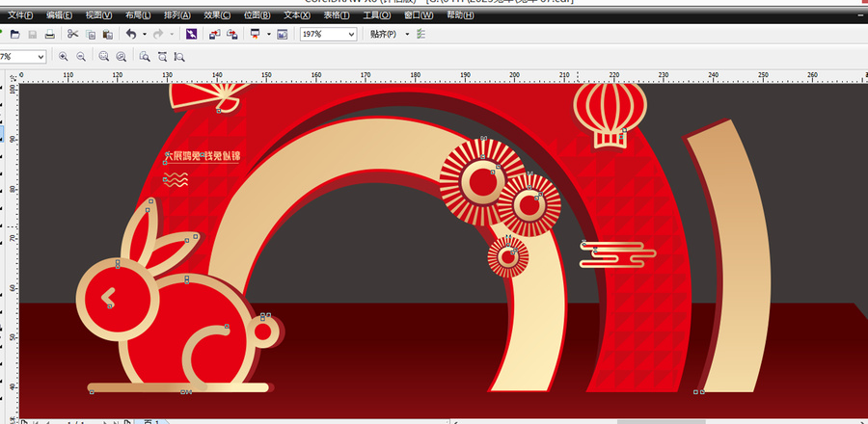Click the purple search content icon

[x=192, y=35]
